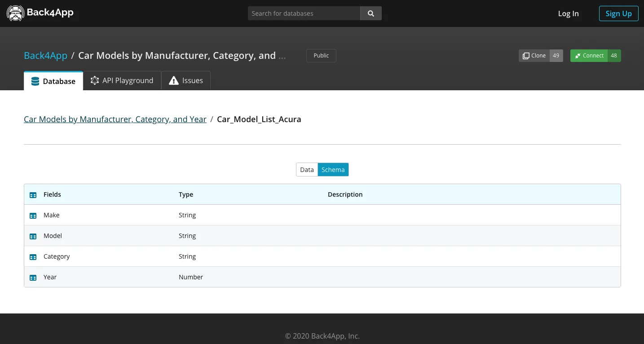The image size is (644, 344).
Task: Click the table icon in Fields header
Action: point(33,195)
